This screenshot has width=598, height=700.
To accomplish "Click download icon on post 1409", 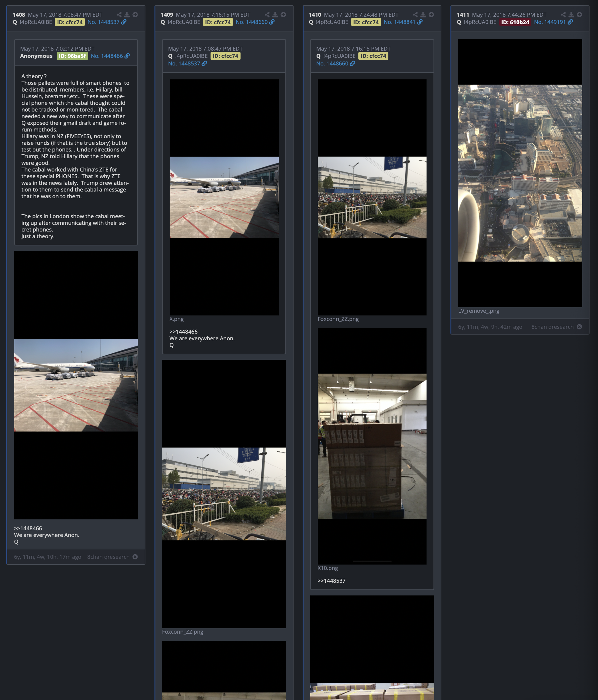I will coord(275,15).
